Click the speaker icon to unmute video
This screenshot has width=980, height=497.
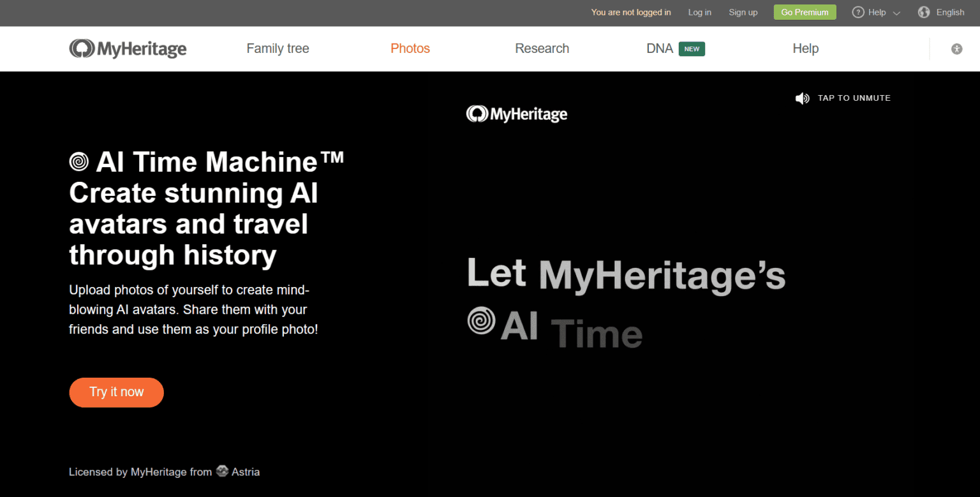point(802,98)
